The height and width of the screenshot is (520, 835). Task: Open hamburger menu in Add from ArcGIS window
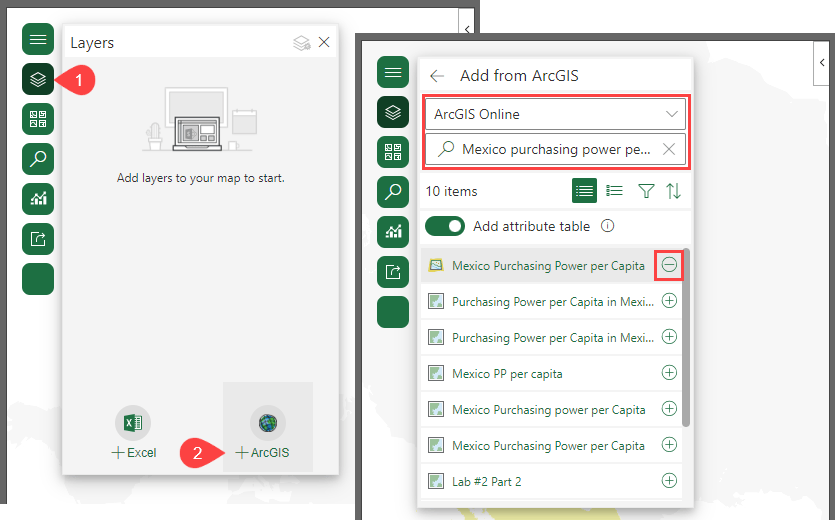click(x=393, y=72)
